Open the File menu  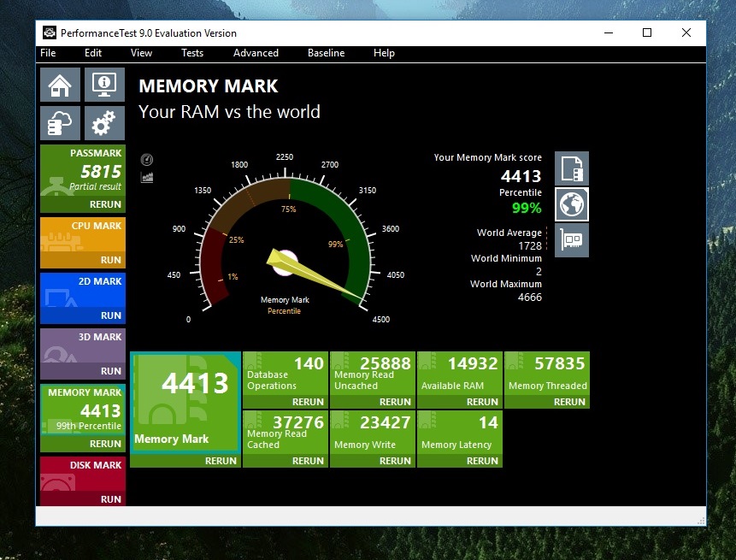[48, 53]
